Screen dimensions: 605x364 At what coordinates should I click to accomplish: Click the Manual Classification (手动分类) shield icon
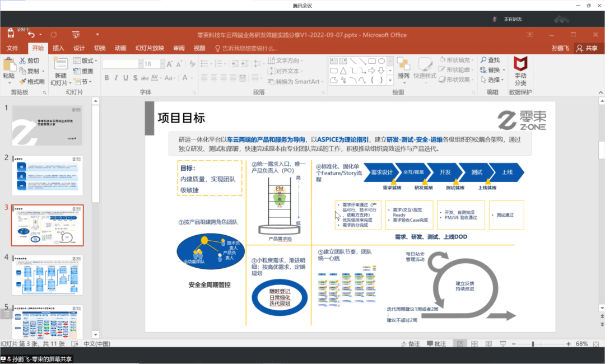point(520,64)
